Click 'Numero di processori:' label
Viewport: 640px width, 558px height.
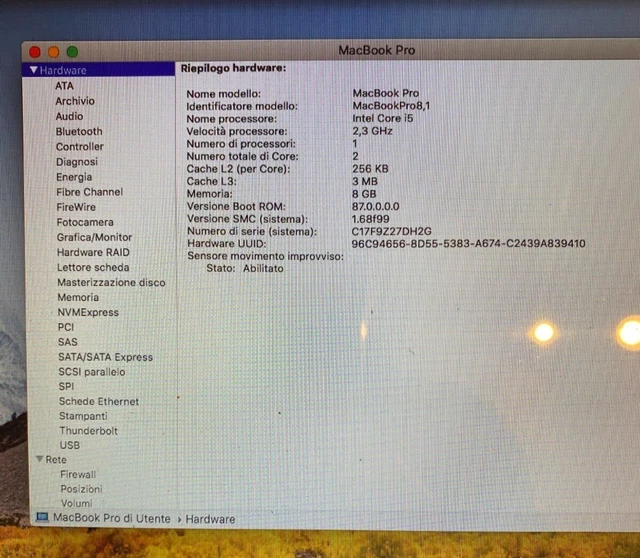pyautogui.click(x=241, y=144)
